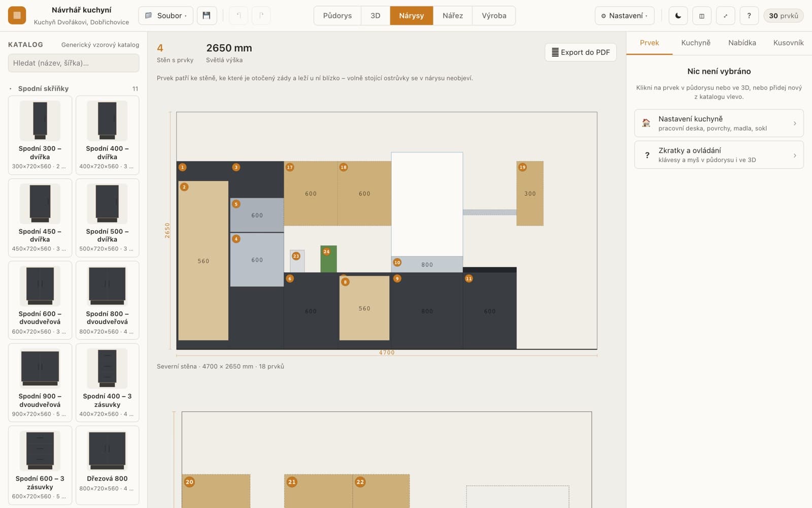Select Spodní 900 – dvoudveřová catalog item

40,383
